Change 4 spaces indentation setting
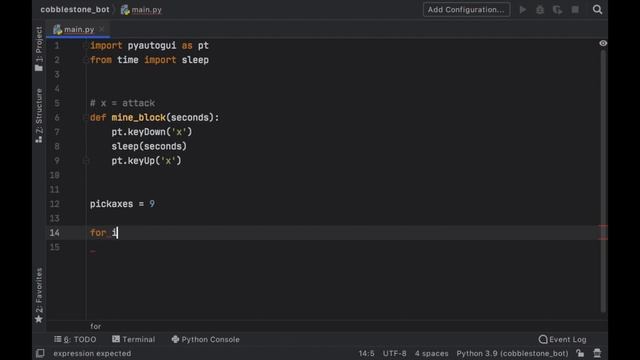 coord(431,353)
